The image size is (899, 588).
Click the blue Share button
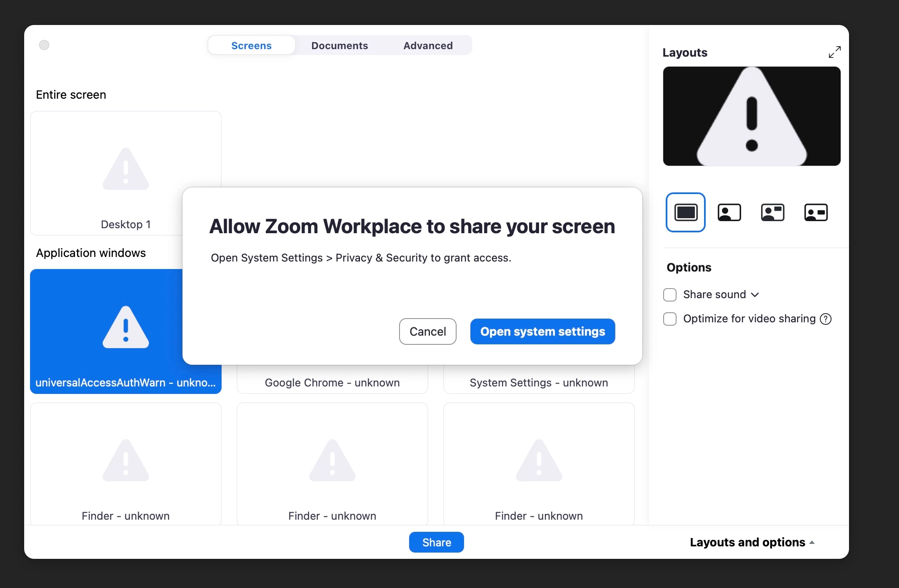[436, 542]
